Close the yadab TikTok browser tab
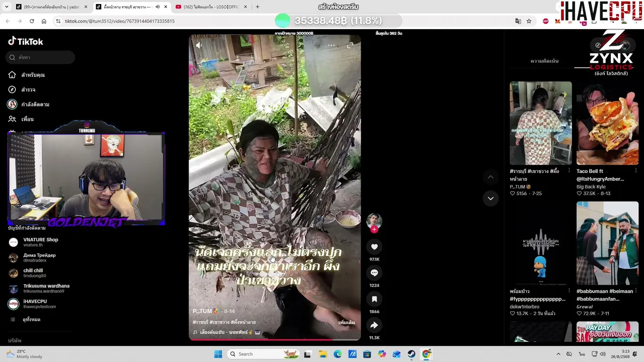The width and height of the screenshot is (644, 362). 86,7
